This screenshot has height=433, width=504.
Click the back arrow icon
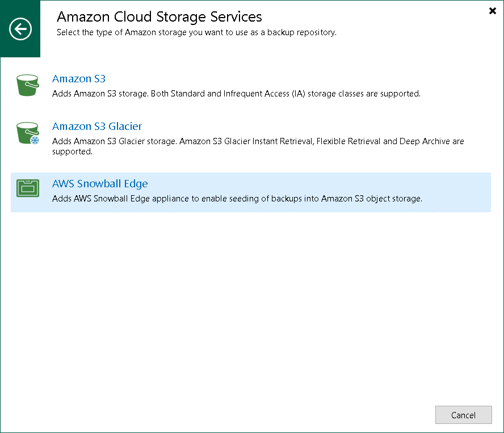coord(20,29)
